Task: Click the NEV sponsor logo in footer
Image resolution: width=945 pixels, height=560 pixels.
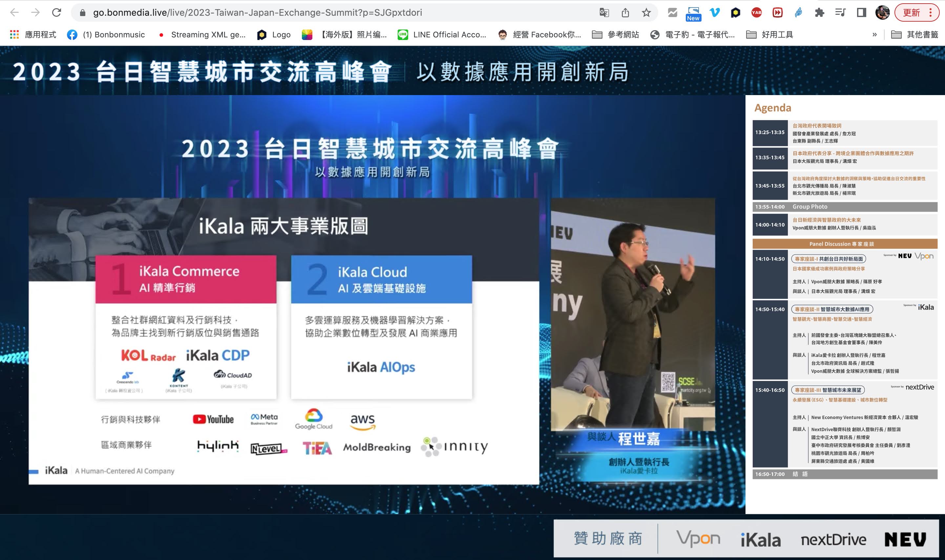Action: coord(905,539)
